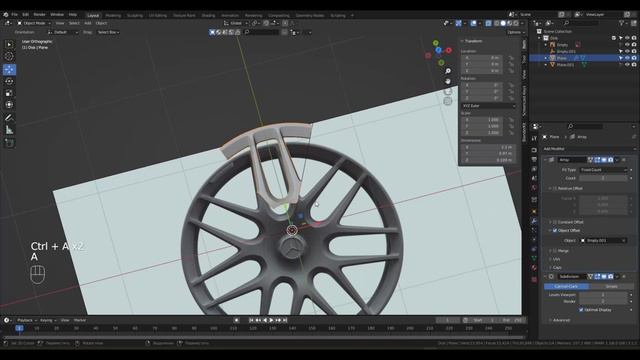Toggle visibility eye for Empty object
The image size is (640, 360).
click(627, 44)
